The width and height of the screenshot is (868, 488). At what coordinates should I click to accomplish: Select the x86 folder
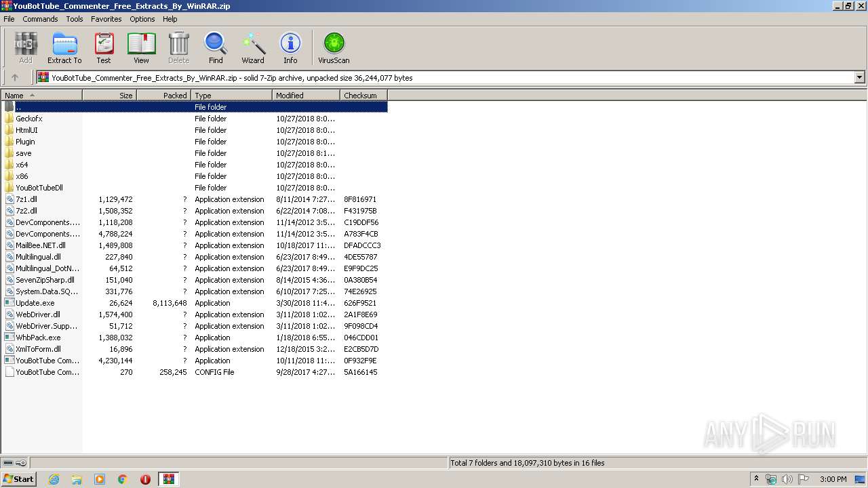[x=195, y=176]
